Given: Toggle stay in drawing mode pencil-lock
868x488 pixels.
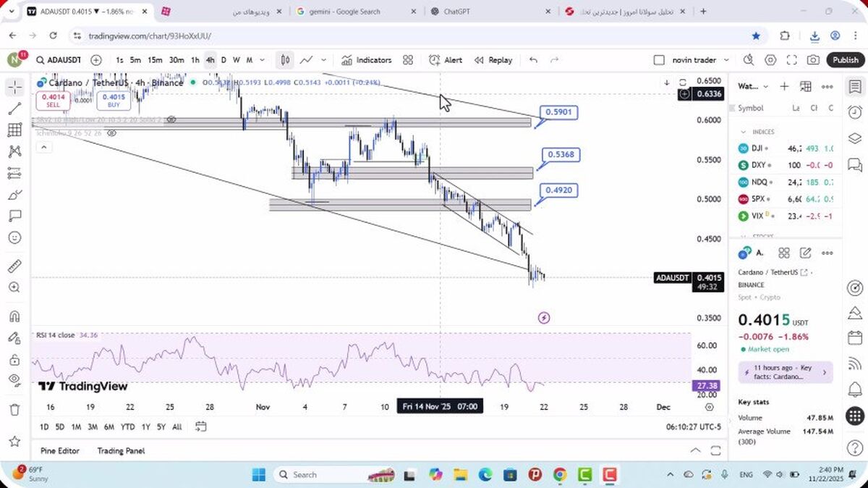Looking at the screenshot, I should pyautogui.click(x=14, y=338).
